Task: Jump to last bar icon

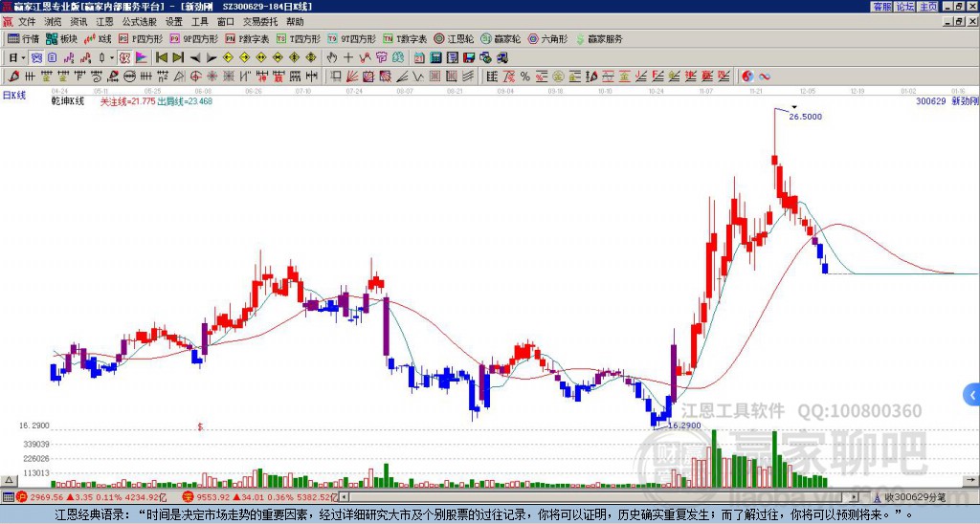Action: (178, 57)
